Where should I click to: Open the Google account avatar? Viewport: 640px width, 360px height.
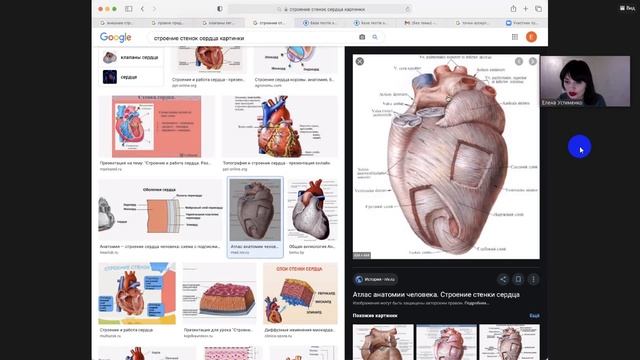click(531, 37)
